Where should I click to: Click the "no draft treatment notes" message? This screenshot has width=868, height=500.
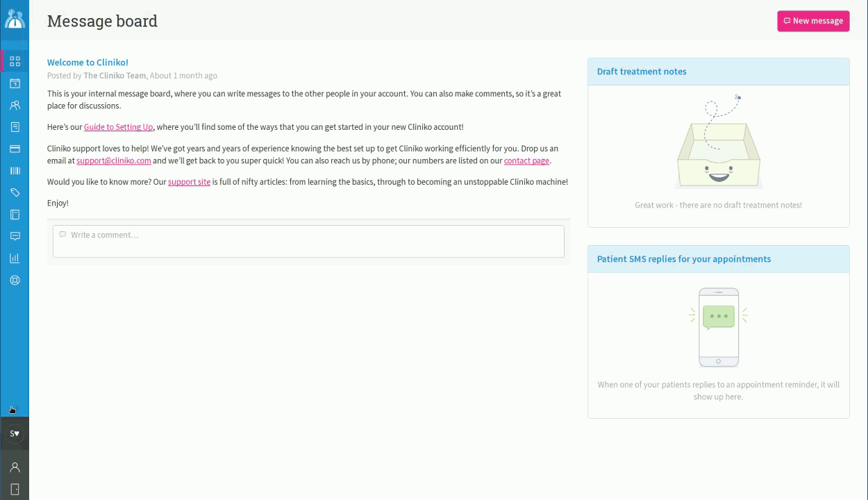718,205
